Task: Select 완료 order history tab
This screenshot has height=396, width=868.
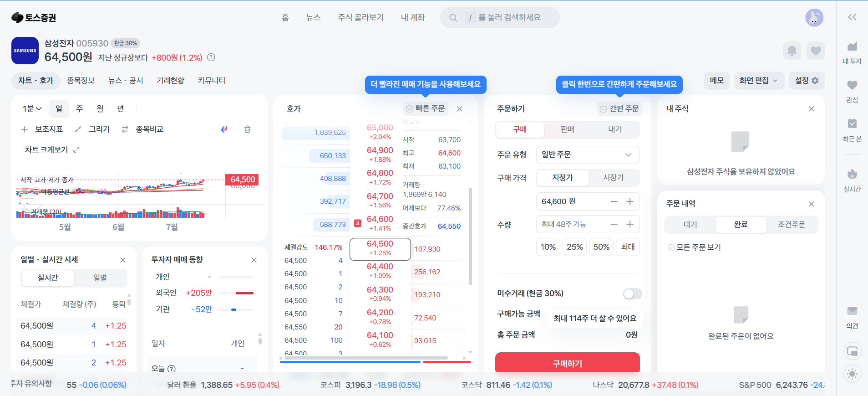Action: (x=741, y=225)
